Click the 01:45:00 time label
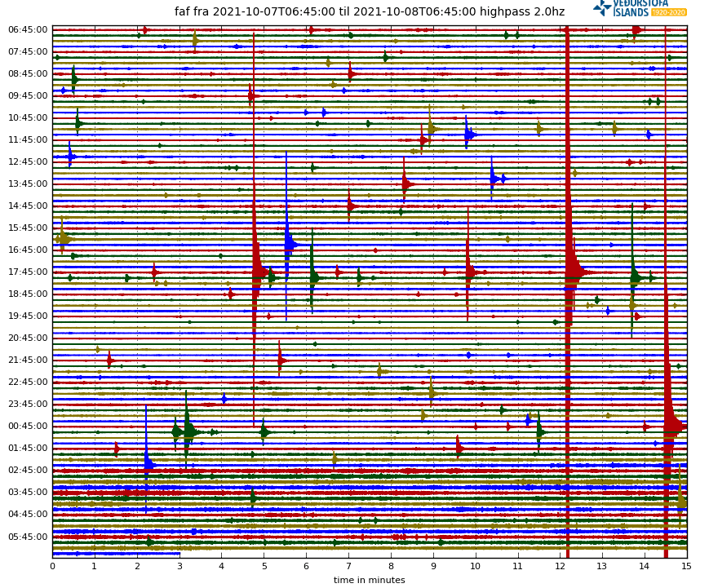 click(x=28, y=449)
